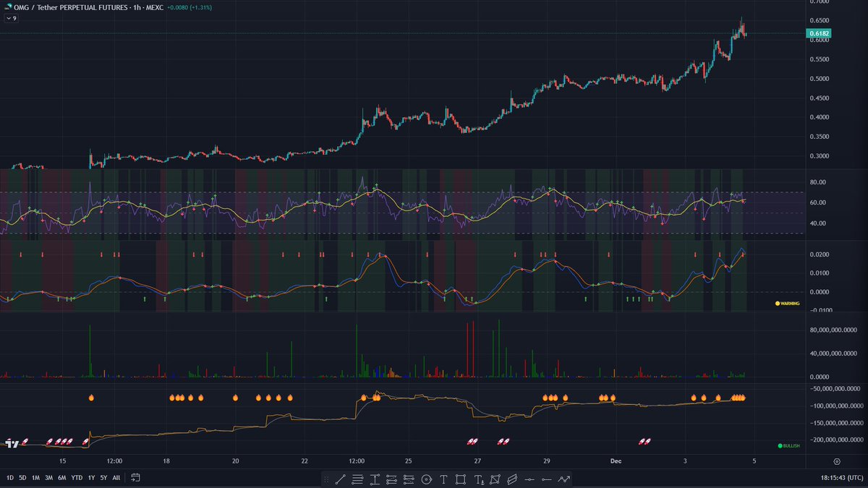Choose the rotated rectangle tool
Screen dimensions: 868x488
pos(495,479)
